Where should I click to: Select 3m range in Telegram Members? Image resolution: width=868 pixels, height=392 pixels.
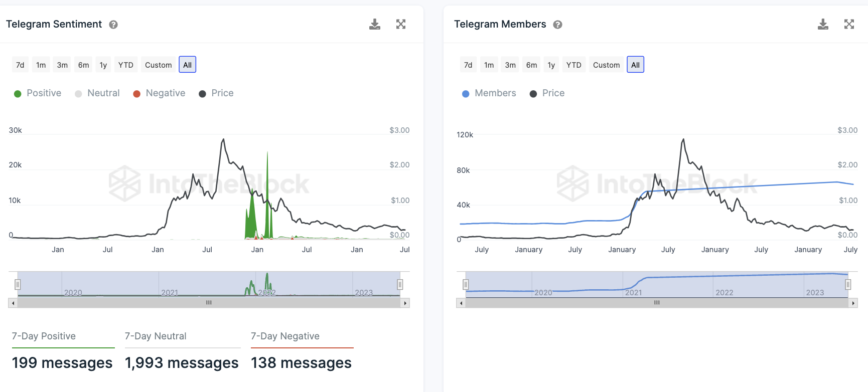tap(510, 65)
